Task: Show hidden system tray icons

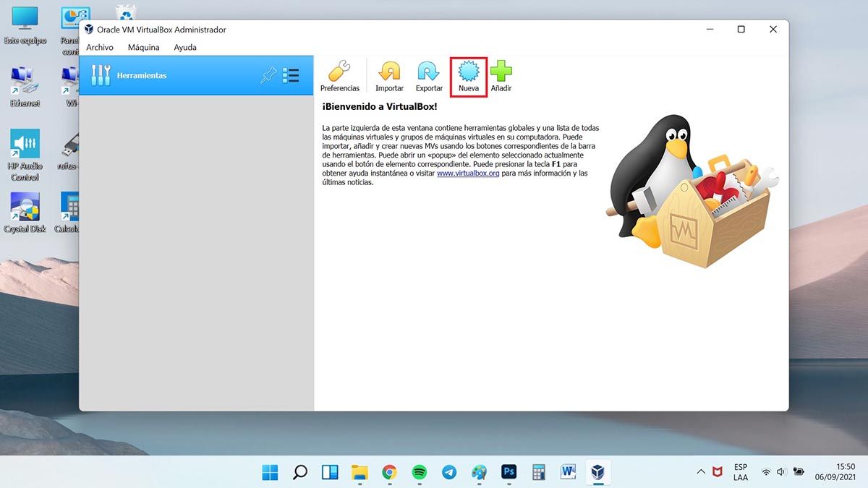Action: point(700,472)
